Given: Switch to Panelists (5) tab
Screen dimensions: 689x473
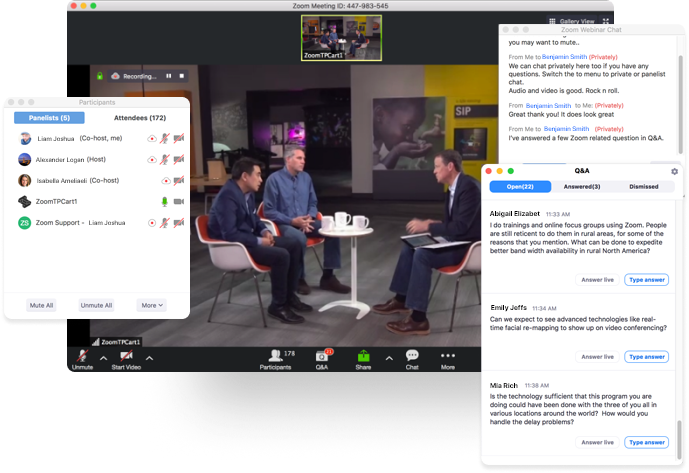Looking at the screenshot, I should (x=49, y=118).
